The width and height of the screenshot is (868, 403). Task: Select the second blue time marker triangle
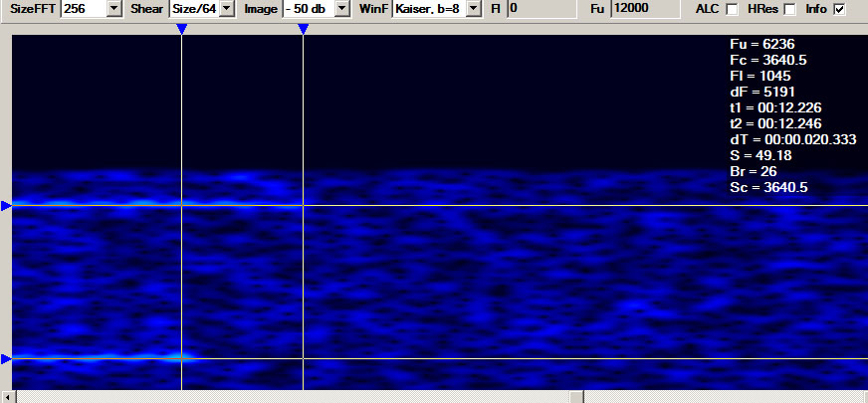click(303, 29)
